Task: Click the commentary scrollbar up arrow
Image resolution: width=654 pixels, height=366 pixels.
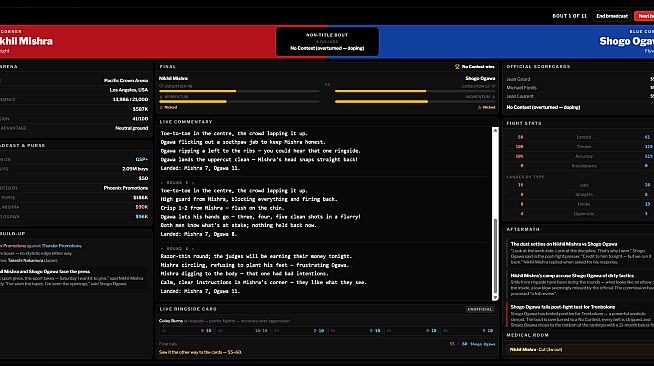Action: coord(495,130)
